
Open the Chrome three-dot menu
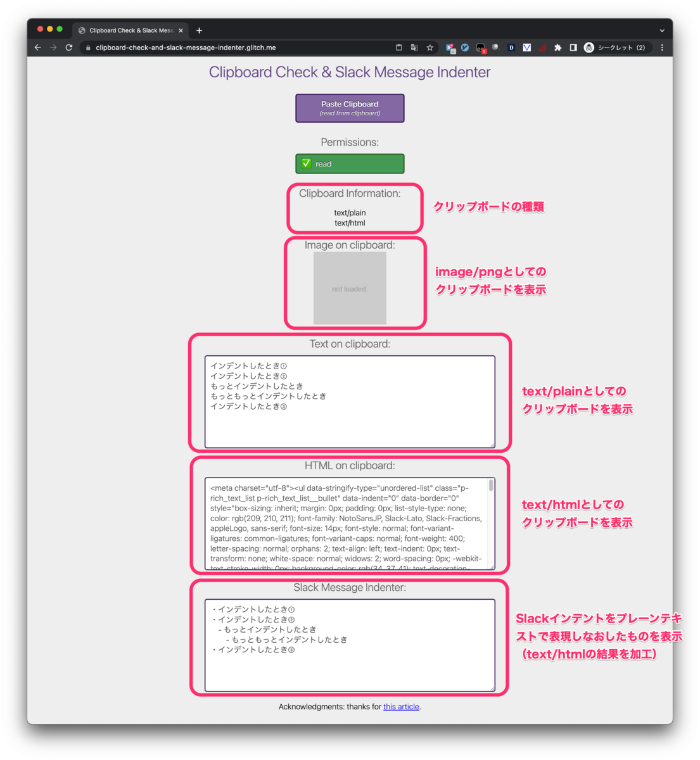(662, 47)
